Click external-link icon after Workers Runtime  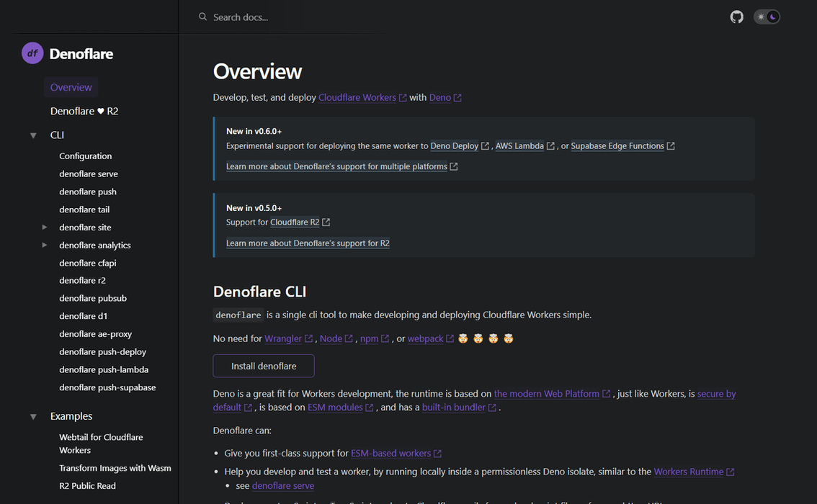(731, 472)
